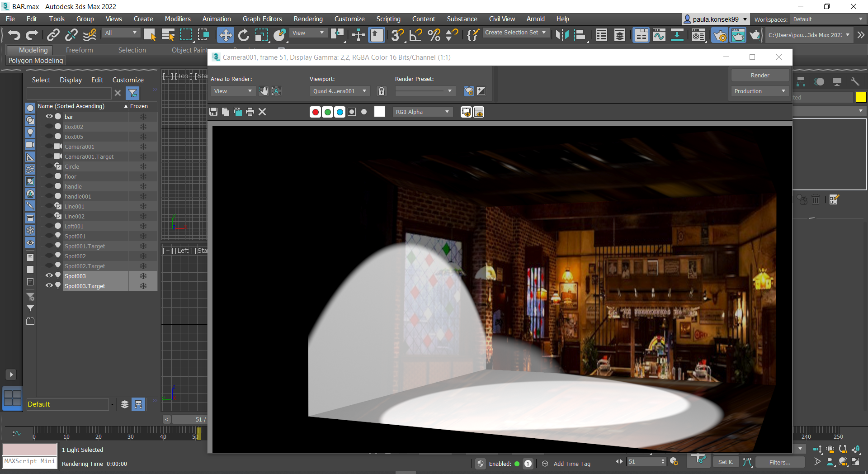Screen dimensions: 868x474
Task: Click the Rendered Frame Window icon
Action: click(x=738, y=35)
